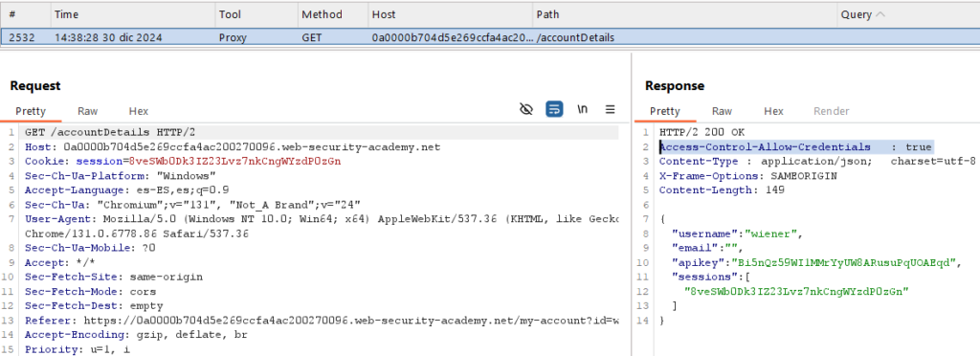Sort by the Query column arrow
980x356 pixels.
click(x=880, y=14)
